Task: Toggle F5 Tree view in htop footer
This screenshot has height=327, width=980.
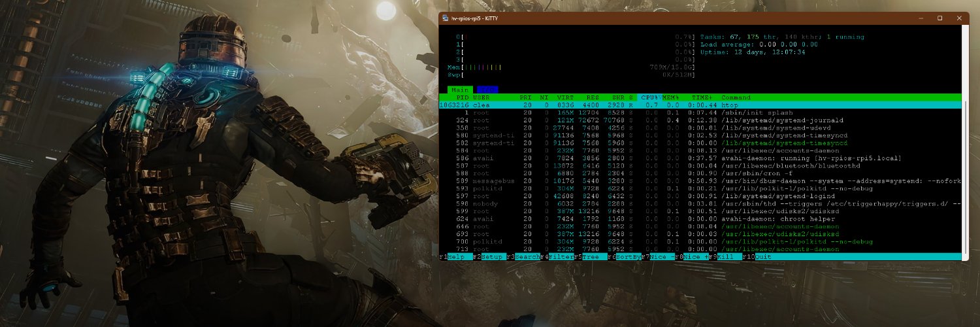Action: pyautogui.click(x=589, y=257)
